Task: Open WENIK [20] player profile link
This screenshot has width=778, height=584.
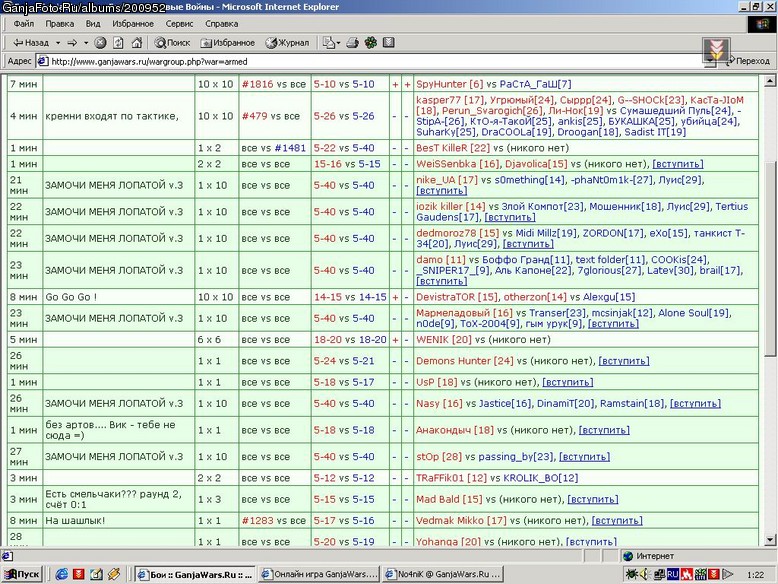Action: pos(444,339)
